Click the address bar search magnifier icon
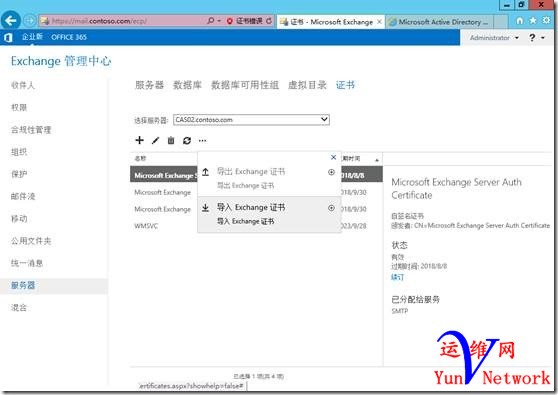The image size is (558, 395). tap(210, 21)
